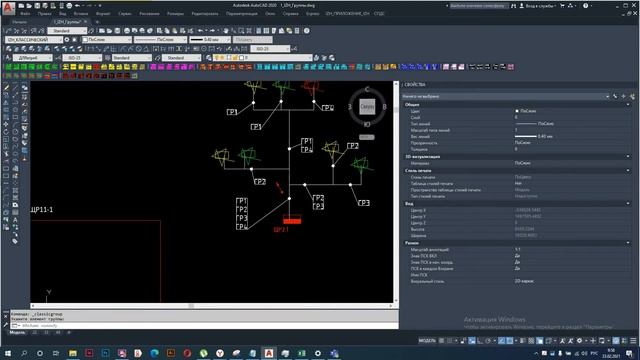The height and width of the screenshot is (360, 640).
Task: Click Undo arrow in the Standard toolbar
Action: pyautogui.click(x=200, y=31)
